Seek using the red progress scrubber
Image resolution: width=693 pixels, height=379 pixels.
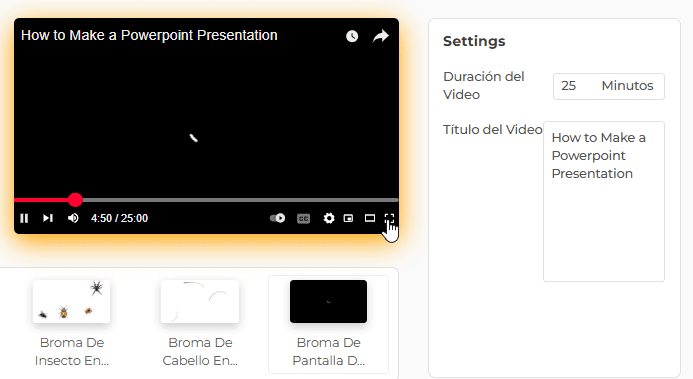[75, 200]
